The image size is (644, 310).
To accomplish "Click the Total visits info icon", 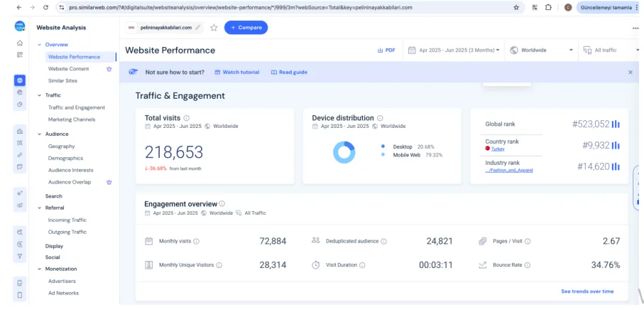I will point(187,118).
